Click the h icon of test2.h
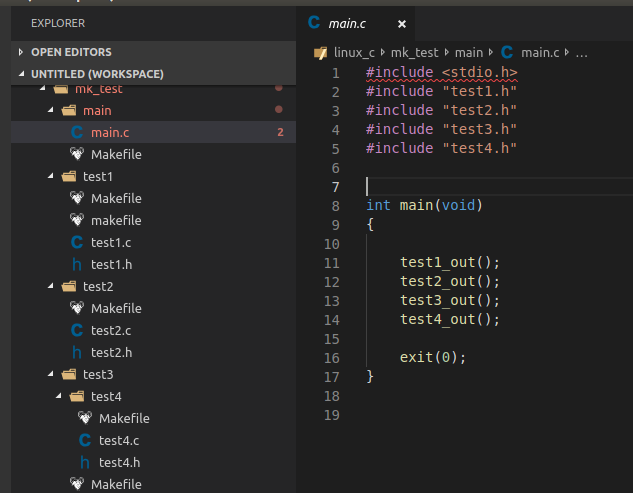This screenshot has height=493, width=633. pyautogui.click(x=77, y=352)
